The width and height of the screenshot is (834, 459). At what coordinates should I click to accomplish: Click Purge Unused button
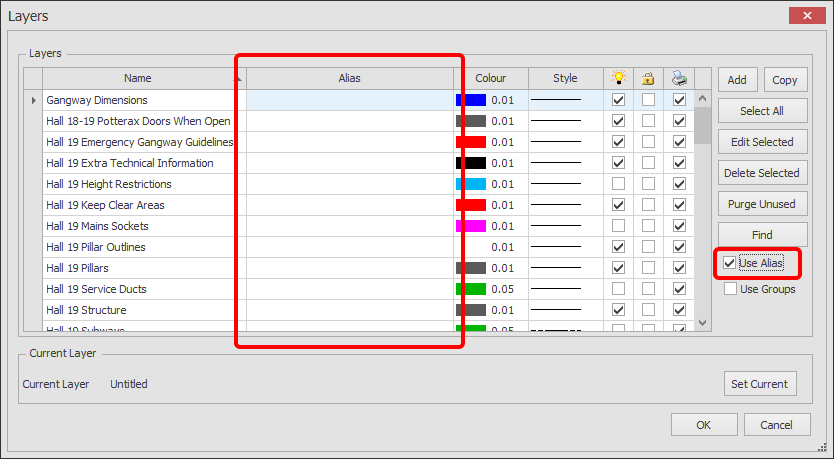[x=762, y=204]
